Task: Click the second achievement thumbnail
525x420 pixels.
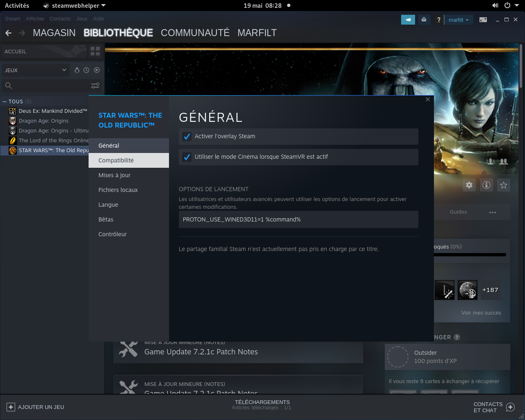Action: click(467, 290)
